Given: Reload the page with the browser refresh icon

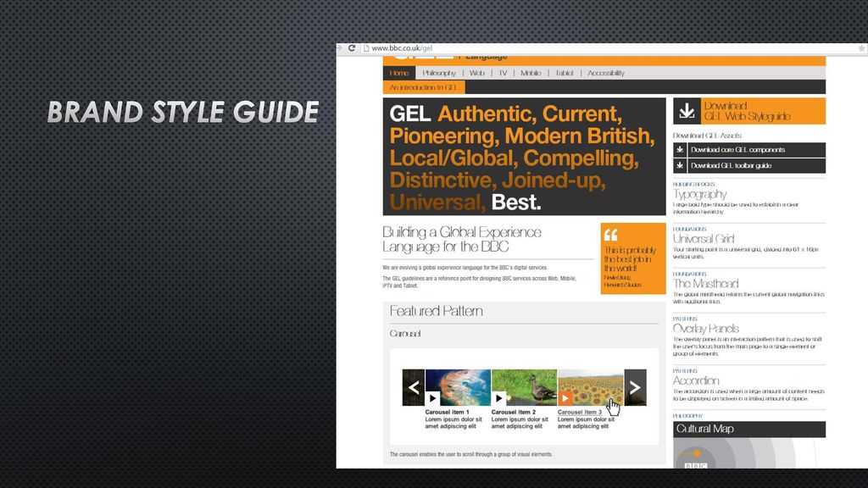Looking at the screenshot, I should point(352,48).
